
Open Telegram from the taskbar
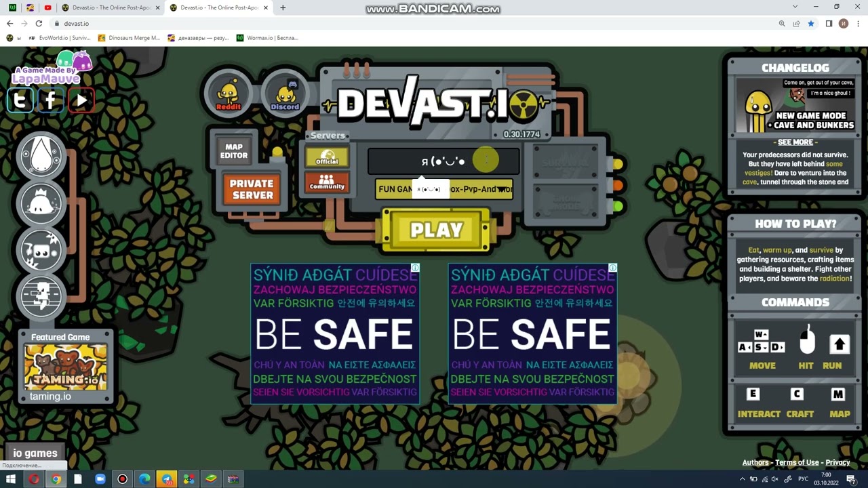click(167, 479)
